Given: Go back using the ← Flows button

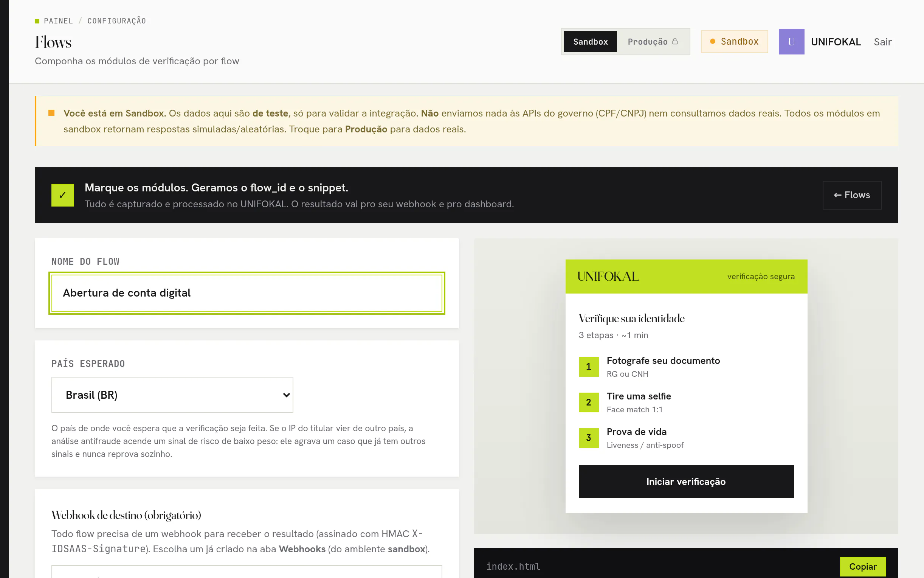Looking at the screenshot, I should 852,195.
